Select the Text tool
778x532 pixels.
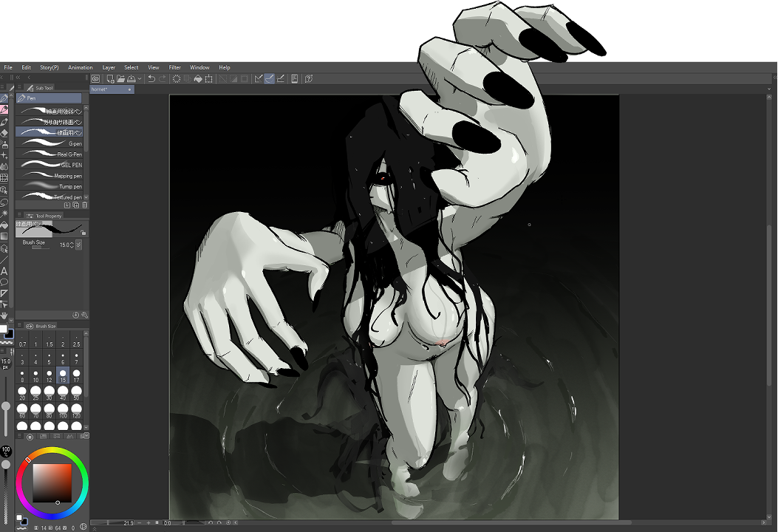pyautogui.click(x=4, y=270)
